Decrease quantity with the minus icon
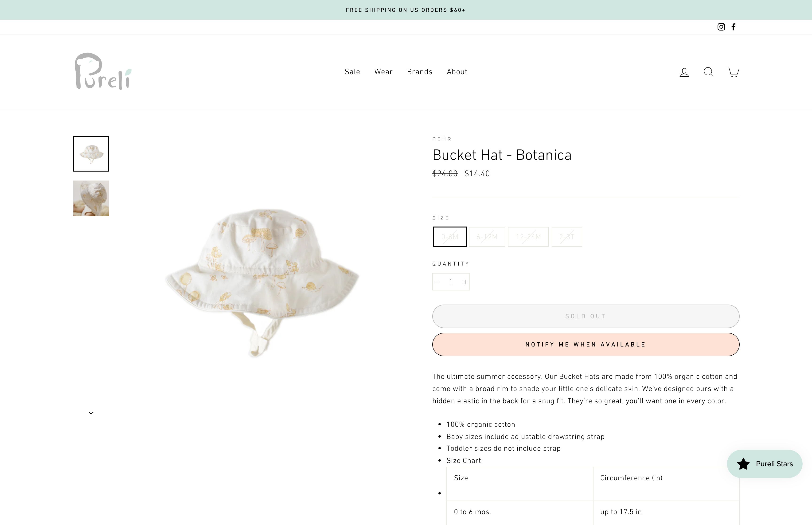Screen dimensions: 812x525 tap(437, 282)
